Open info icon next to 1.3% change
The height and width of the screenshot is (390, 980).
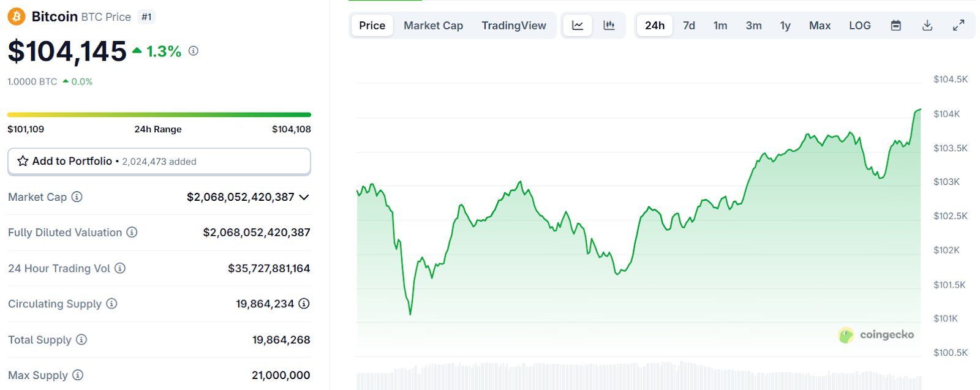click(x=194, y=51)
